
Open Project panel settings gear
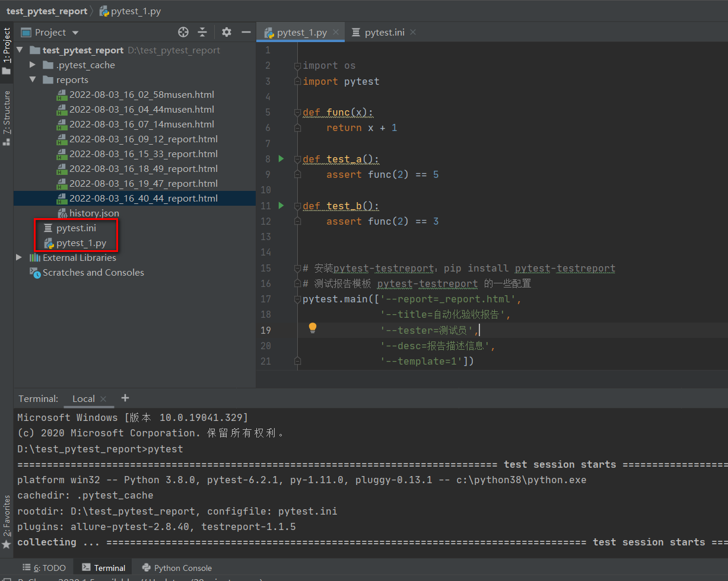pos(227,32)
